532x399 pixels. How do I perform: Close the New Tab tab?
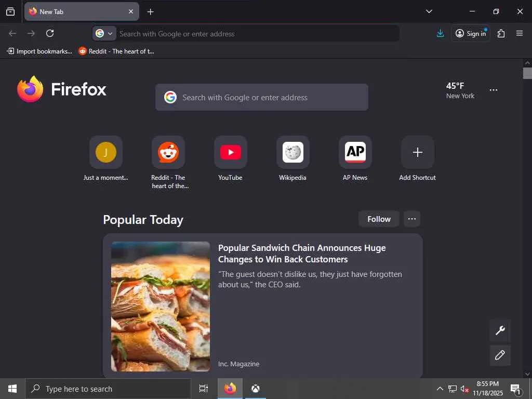pyautogui.click(x=130, y=11)
